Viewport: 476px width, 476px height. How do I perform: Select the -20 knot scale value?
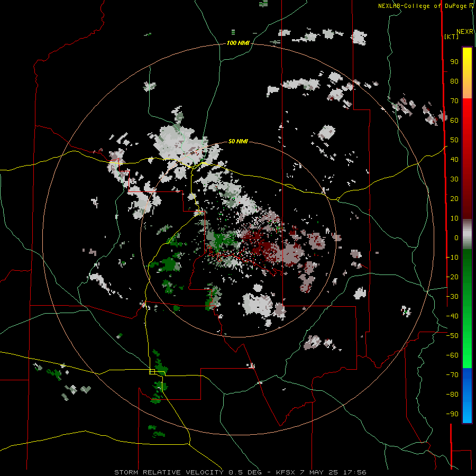point(452,277)
